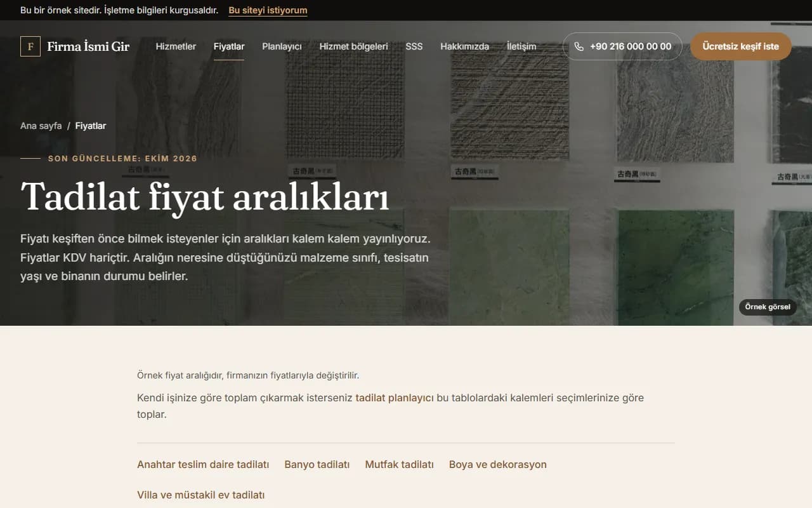Click the SON GÜNCELLEME: EKİM 2026 label
Screen dimensions: 812x508
[123, 158]
